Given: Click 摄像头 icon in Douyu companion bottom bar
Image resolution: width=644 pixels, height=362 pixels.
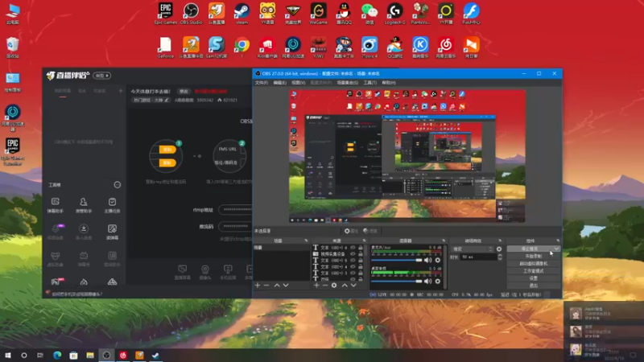Looking at the screenshot, I should pos(205,272).
